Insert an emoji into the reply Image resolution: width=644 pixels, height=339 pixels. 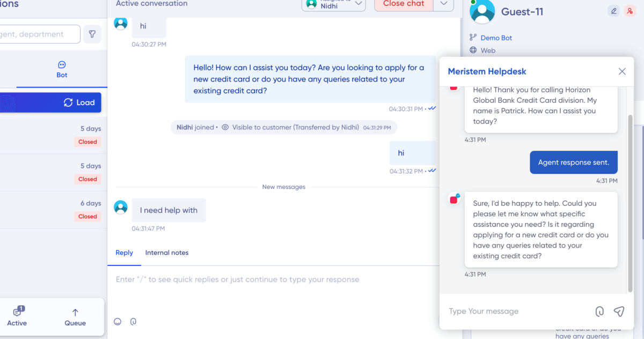(x=118, y=321)
